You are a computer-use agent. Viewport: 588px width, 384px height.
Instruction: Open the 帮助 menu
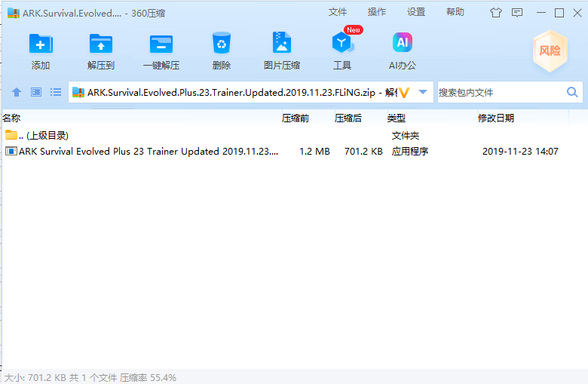click(455, 12)
